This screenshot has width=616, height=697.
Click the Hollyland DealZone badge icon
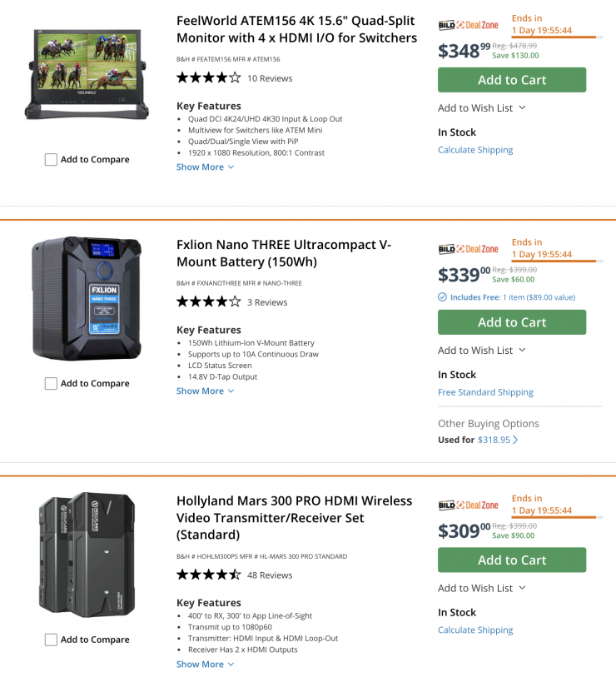(x=468, y=505)
